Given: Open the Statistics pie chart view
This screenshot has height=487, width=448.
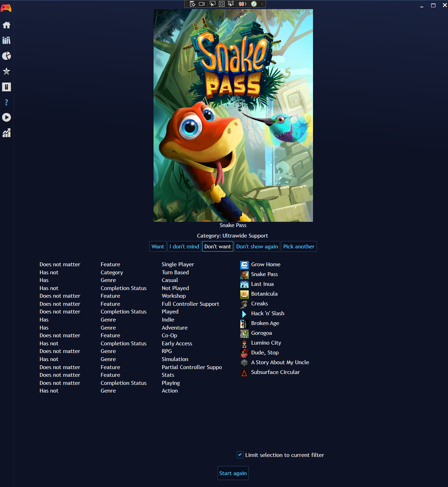Looking at the screenshot, I should (x=6, y=56).
